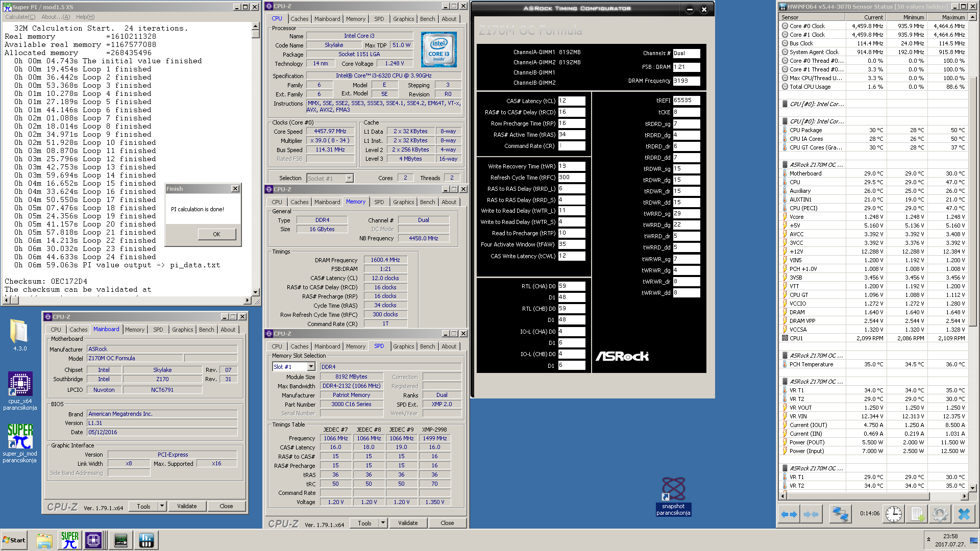Click HWiNFO CPU Package thermometer row icon
Viewport: 980px width, 551px height.
tap(785, 130)
